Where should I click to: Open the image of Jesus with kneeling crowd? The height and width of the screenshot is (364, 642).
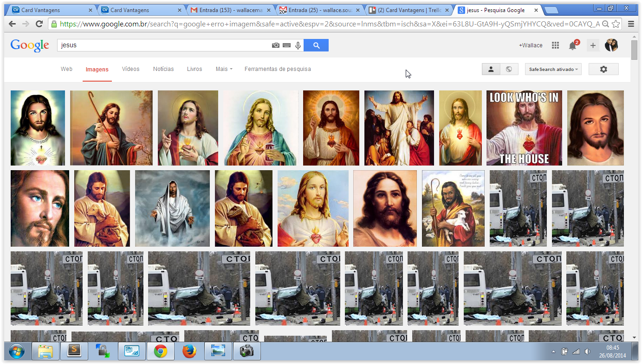tap(399, 128)
